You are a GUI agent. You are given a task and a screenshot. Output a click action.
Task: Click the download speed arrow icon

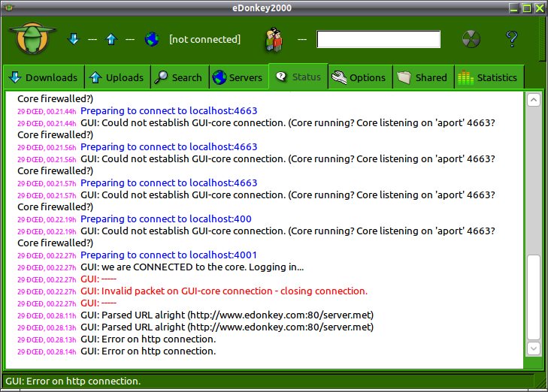pyautogui.click(x=74, y=39)
